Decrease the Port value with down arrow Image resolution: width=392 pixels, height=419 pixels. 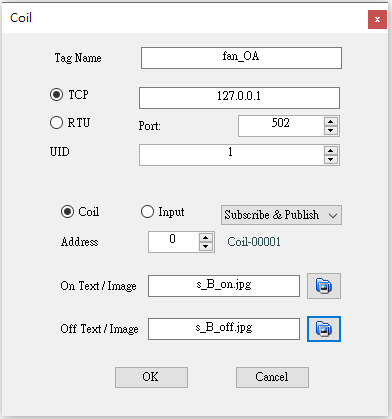coord(331,130)
